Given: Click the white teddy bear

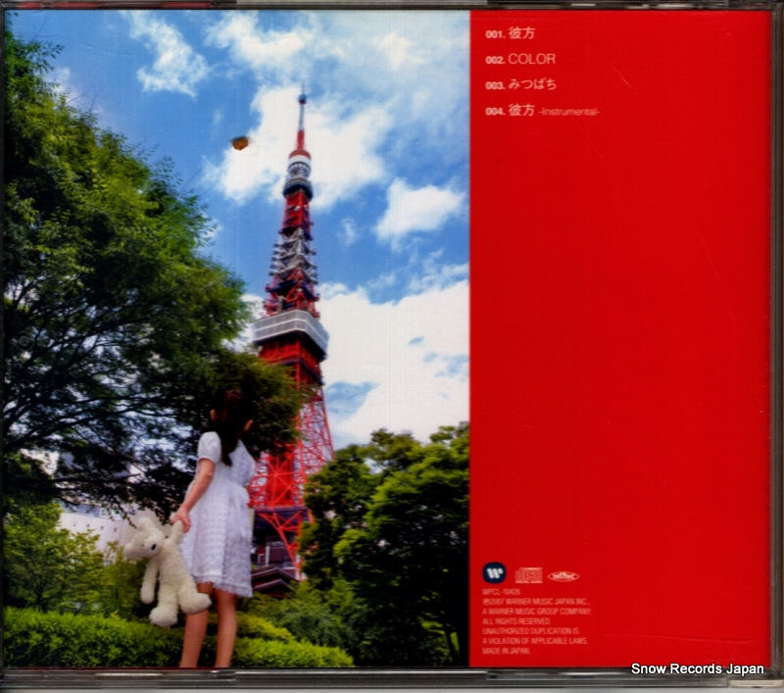Looking at the screenshot, I should coord(166,569).
